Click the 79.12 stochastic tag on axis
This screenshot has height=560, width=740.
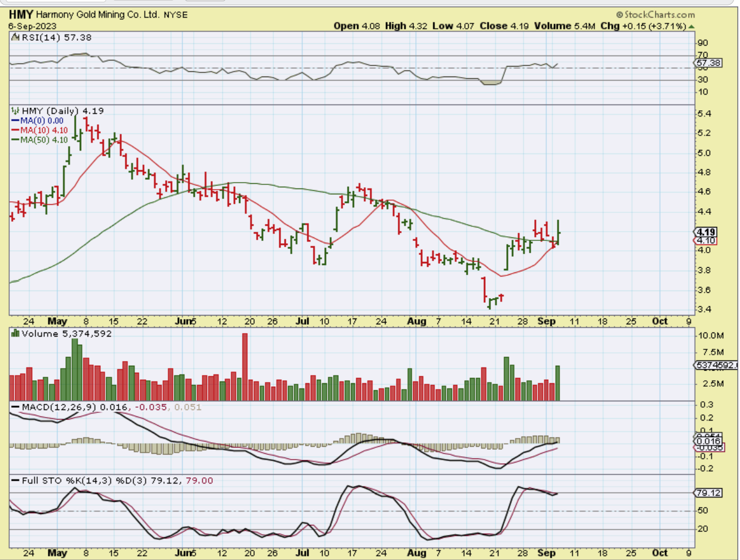point(709,493)
